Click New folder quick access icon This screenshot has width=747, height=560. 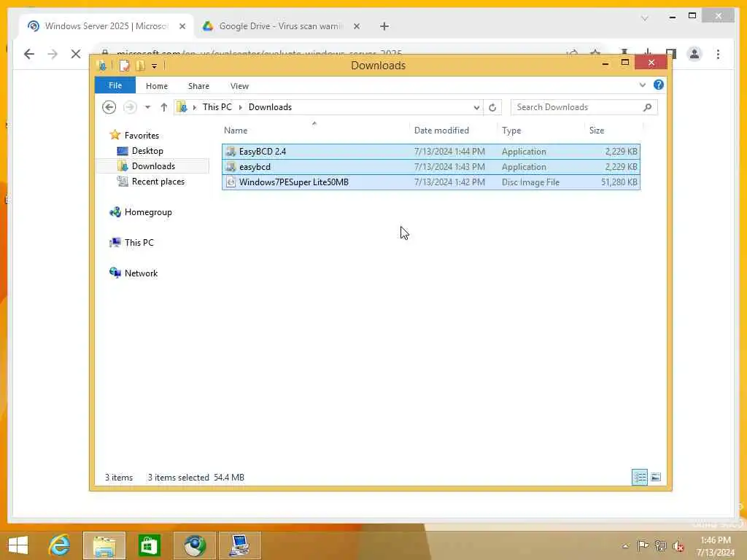coord(140,66)
